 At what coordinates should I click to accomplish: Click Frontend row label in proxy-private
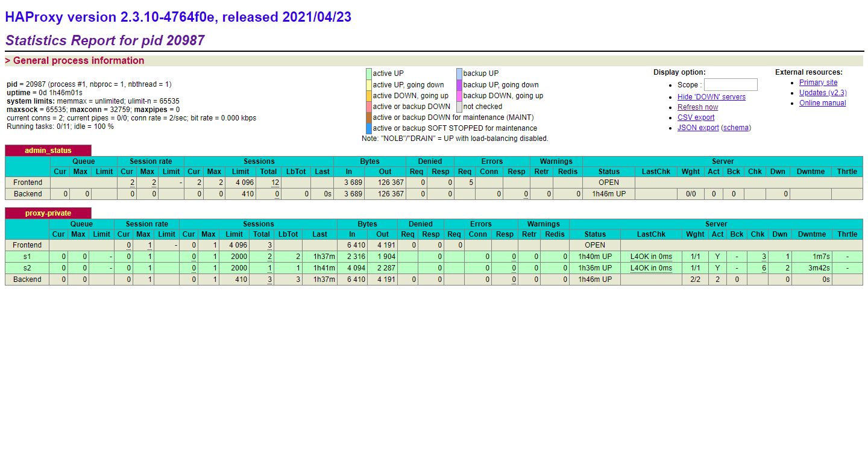27,245
